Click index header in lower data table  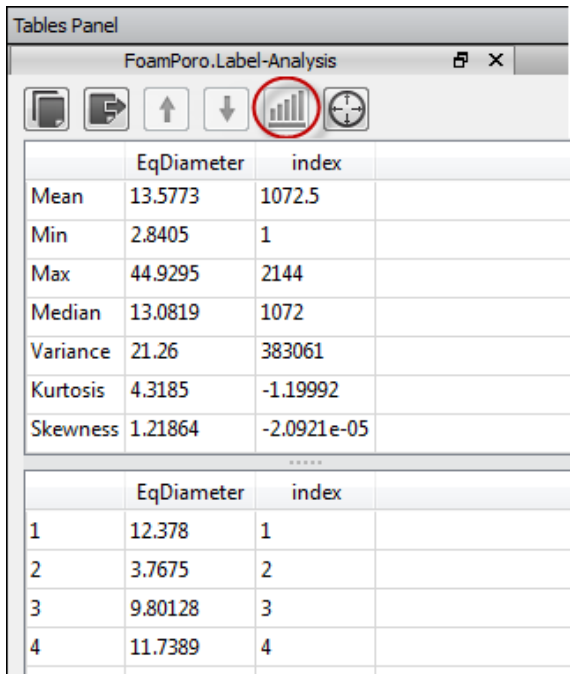pyautogui.click(x=316, y=492)
